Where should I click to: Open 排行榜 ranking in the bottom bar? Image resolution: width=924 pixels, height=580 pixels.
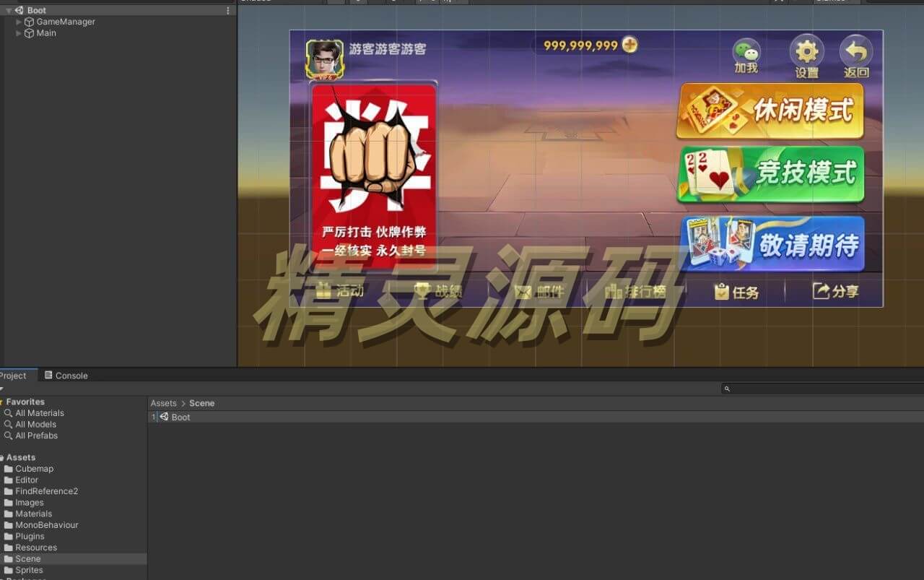635,291
